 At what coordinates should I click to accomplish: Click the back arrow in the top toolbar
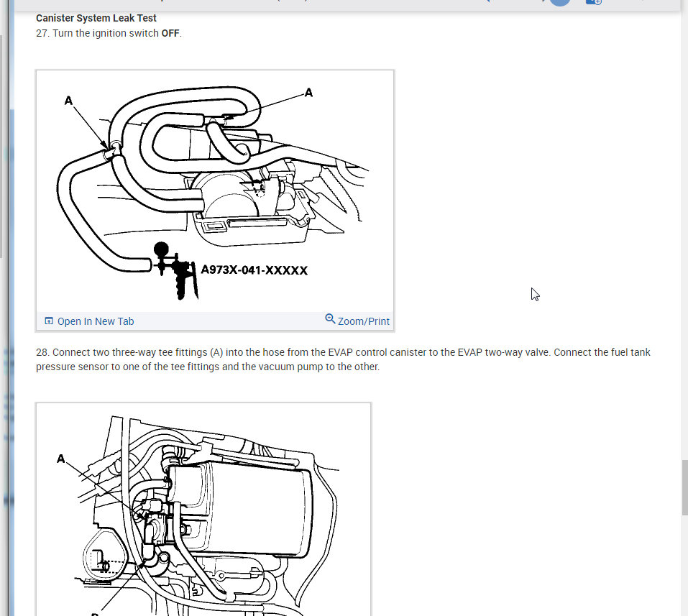[x=486, y=2]
